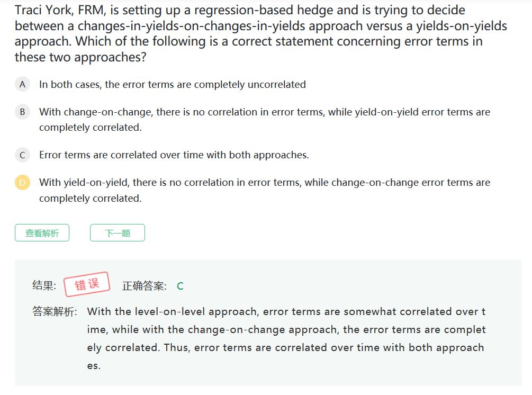
Task: Click the level-on-level explanation paragraph
Action: pos(286,338)
